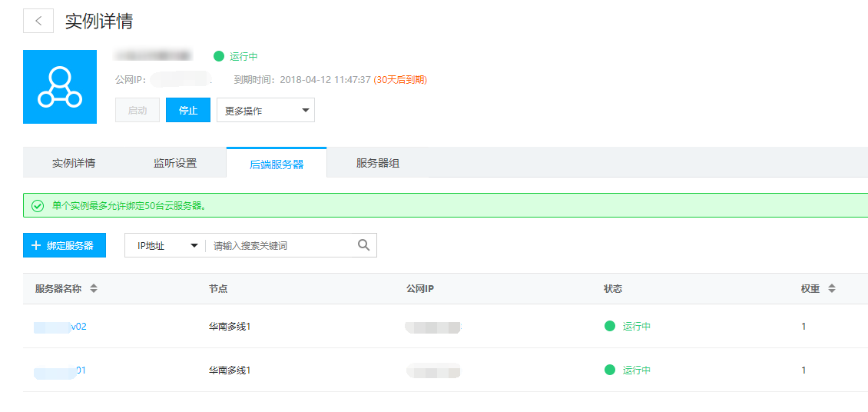Viewport: 868px width, 412px height.
Task: Click the magnifier search icon
Action: [x=364, y=245]
